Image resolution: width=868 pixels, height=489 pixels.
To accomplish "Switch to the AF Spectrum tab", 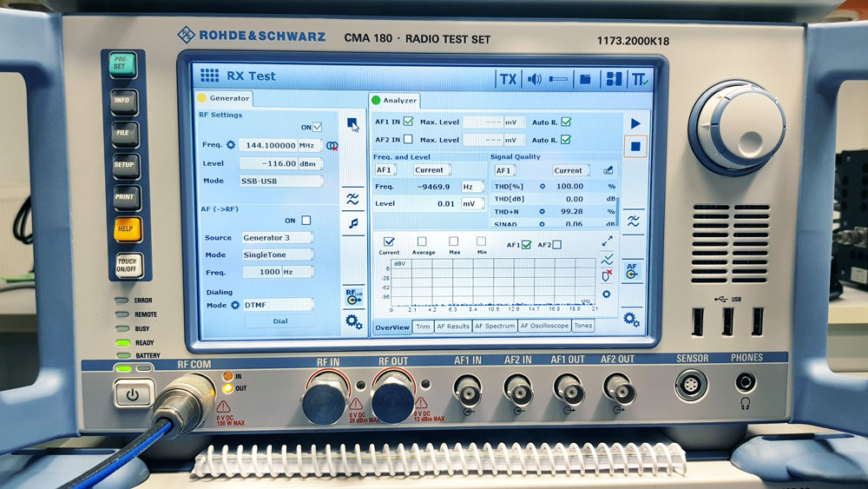I will [x=494, y=327].
